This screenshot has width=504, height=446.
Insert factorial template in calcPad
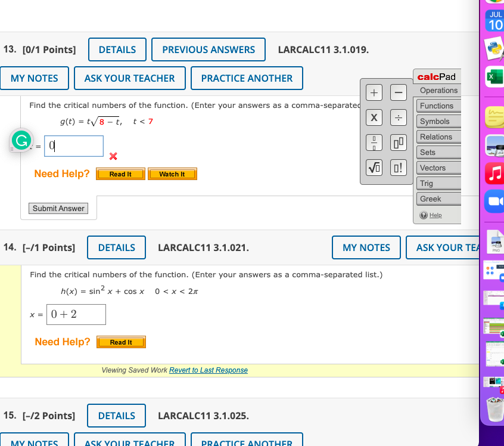[398, 168]
